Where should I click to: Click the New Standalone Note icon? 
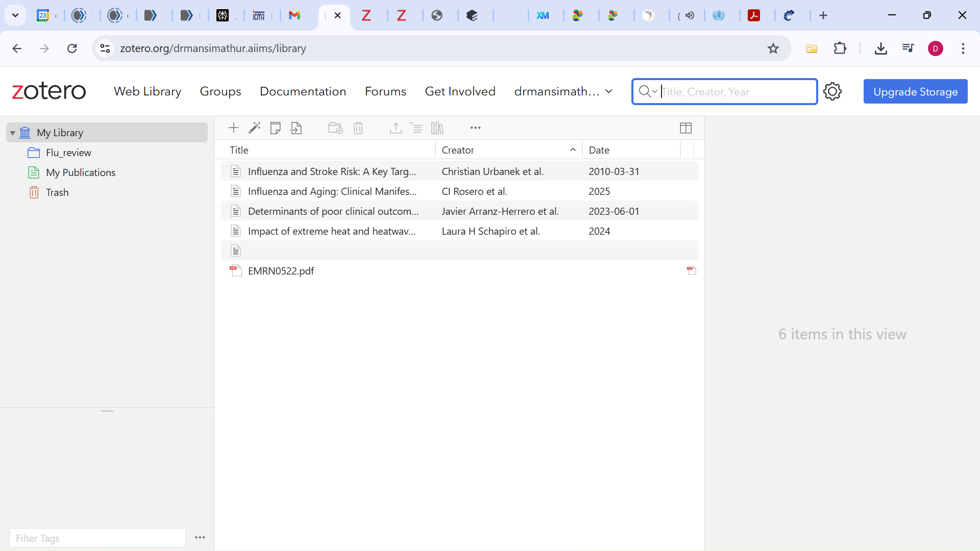(x=275, y=128)
